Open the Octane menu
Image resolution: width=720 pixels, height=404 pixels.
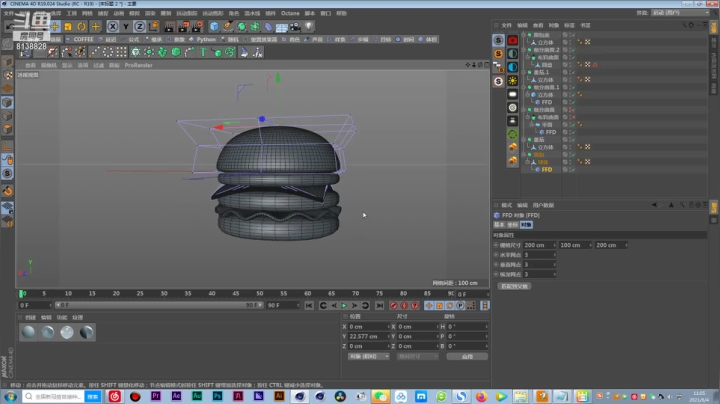click(290, 13)
